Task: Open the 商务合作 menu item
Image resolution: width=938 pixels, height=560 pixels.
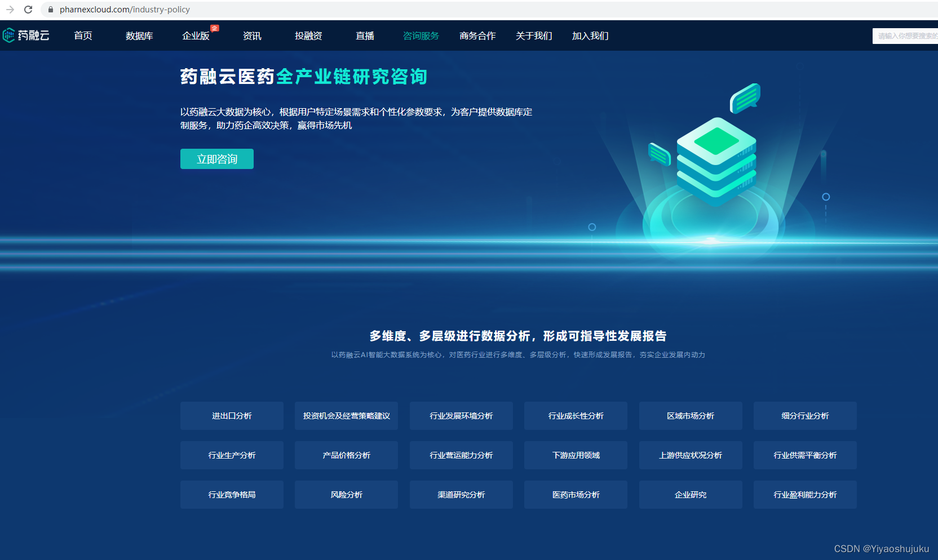Action: click(477, 36)
